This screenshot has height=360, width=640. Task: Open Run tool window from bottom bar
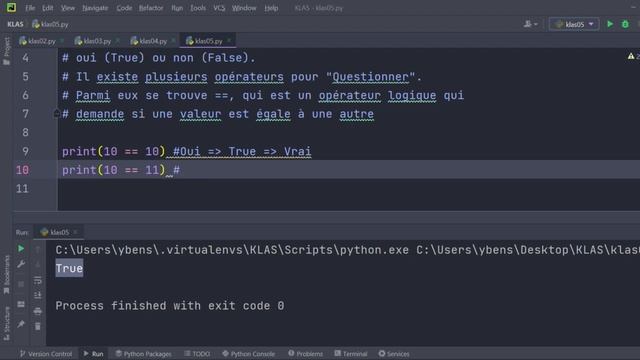pos(93,353)
